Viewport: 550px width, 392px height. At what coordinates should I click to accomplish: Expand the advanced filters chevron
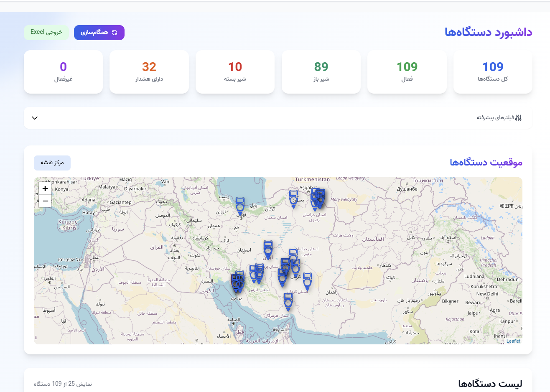[x=35, y=118]
